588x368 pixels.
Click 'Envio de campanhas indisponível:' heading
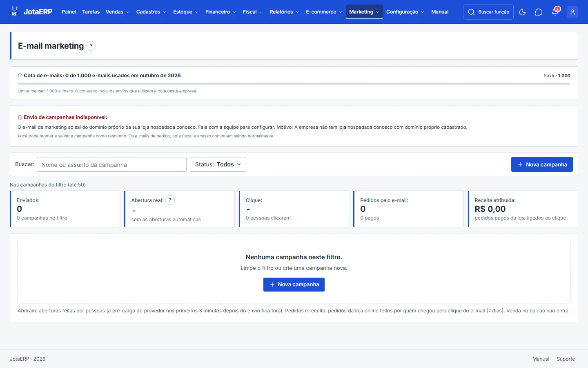point(65,117)
